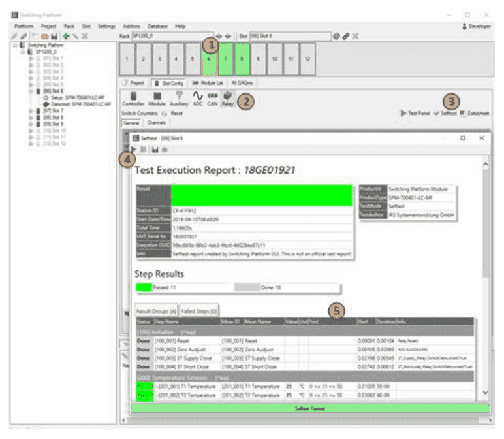Viewport: 504px width, 439px height.
Task: Click the report scrollbar up arrow
Action: coord(485,165)
